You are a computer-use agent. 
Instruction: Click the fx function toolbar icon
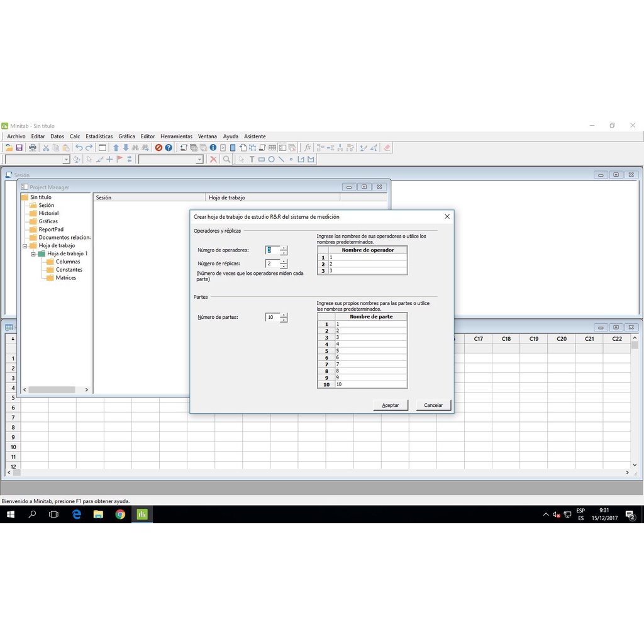click(308, 148)
